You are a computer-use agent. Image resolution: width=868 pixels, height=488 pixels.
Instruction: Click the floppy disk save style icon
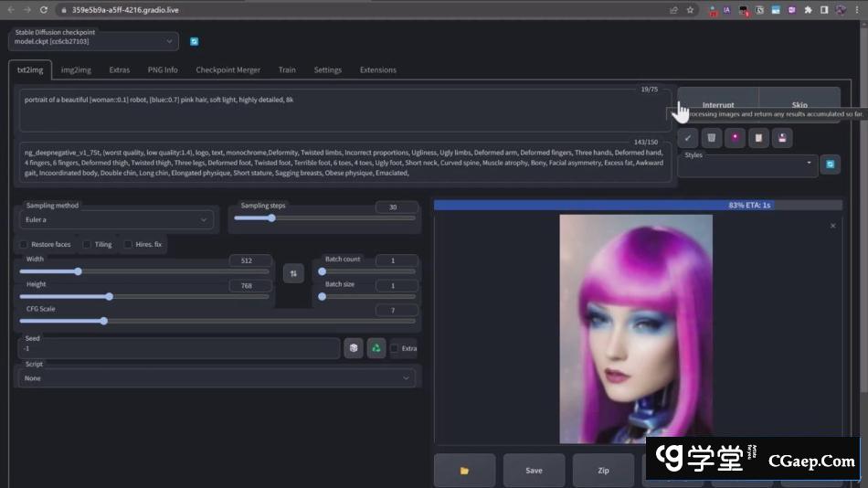click(781, 138)
